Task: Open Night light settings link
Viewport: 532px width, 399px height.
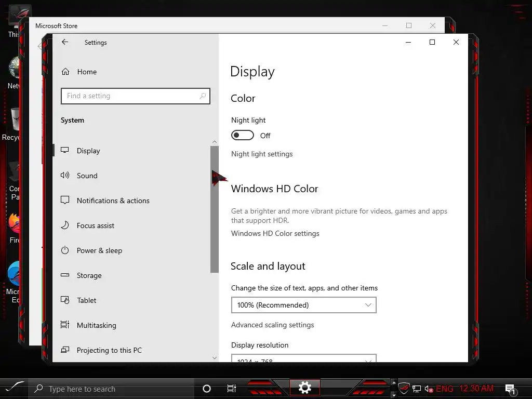Action: [x=262, y=154]
